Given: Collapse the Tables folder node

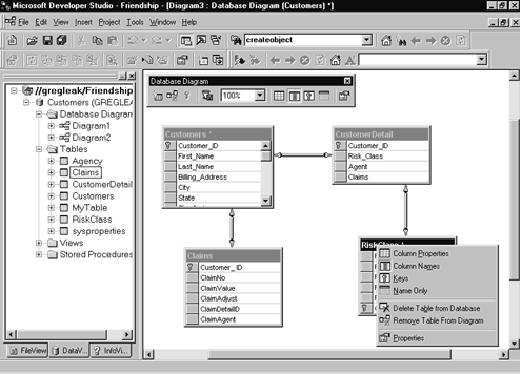Looking at the screenshot, I should click(x=39, y=149).
